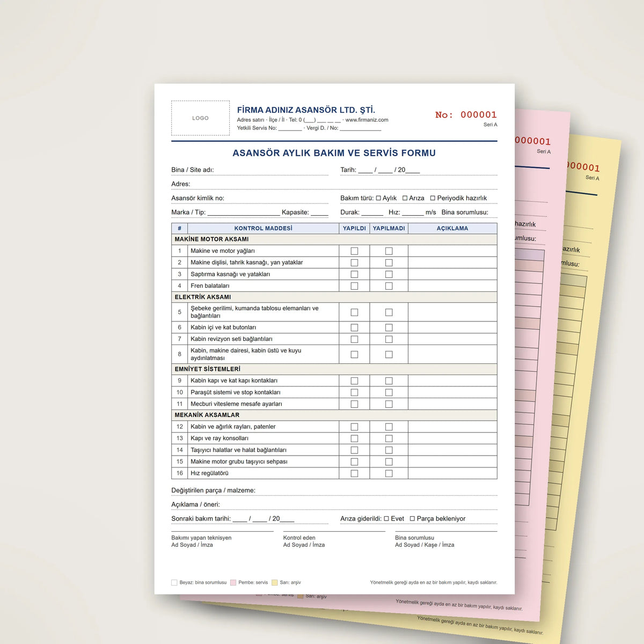Viewport: 644px width, 644px height.
Task: Tick Yapılmadı for Saptırma kasnağı ve yatakları
Action: 389,274
